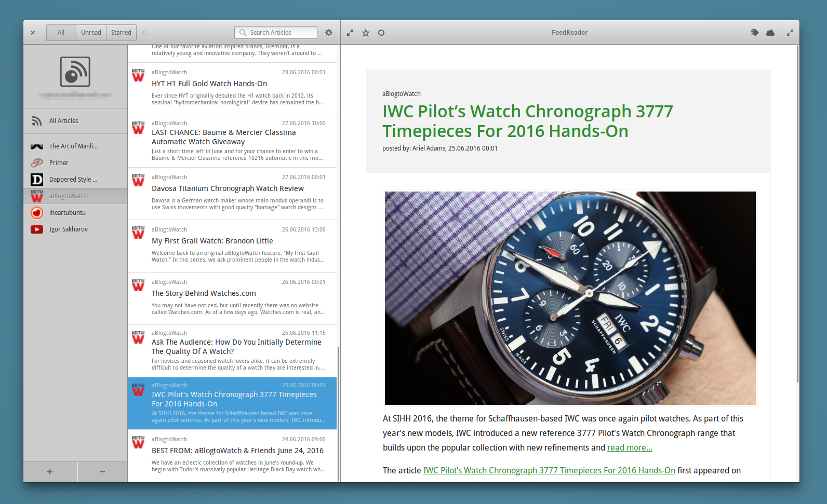827x504 pixels.
Task: Click the aBlogtoWatch label above article title
Action: (x=402, y=94)
